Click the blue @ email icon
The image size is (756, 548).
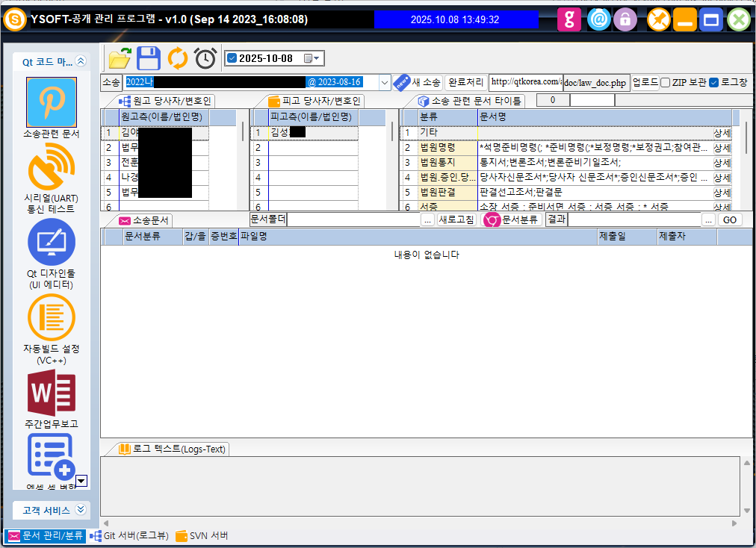pos(598,19)
